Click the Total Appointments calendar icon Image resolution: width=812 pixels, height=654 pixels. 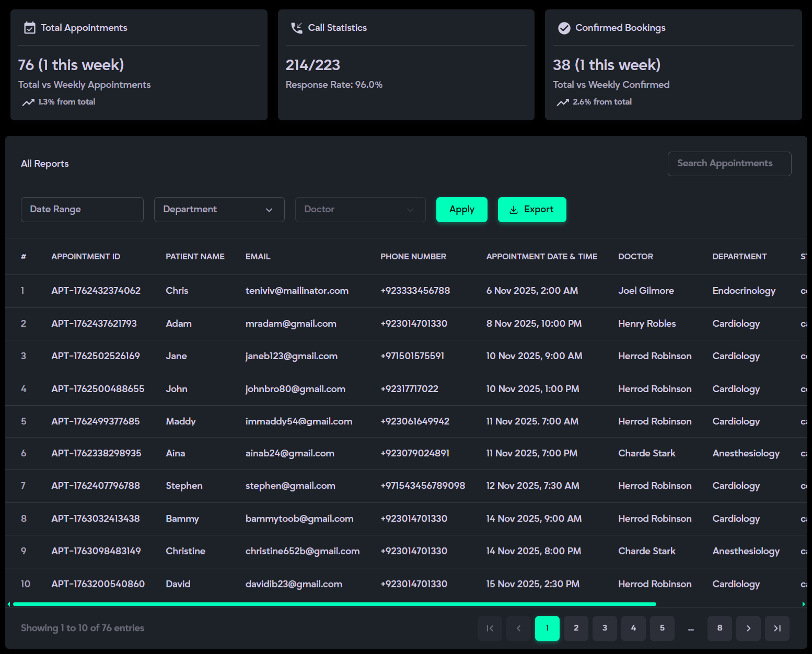pos(30,28)
